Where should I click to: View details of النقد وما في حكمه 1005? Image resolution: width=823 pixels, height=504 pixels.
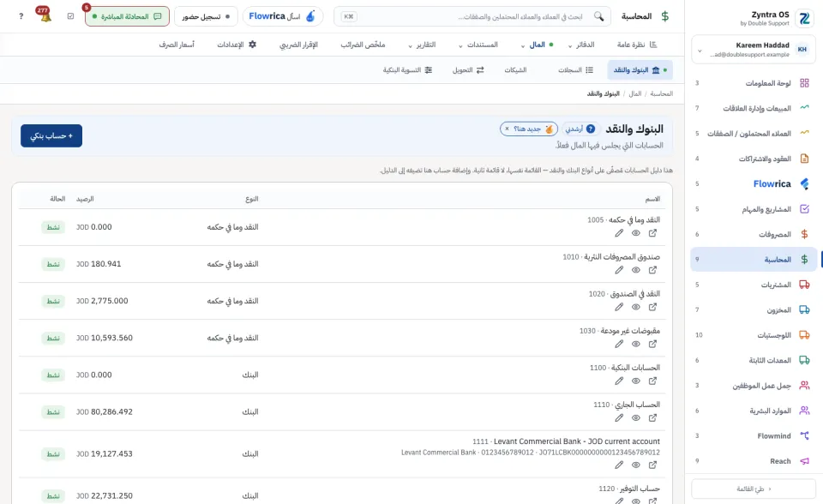click(635, 233)
